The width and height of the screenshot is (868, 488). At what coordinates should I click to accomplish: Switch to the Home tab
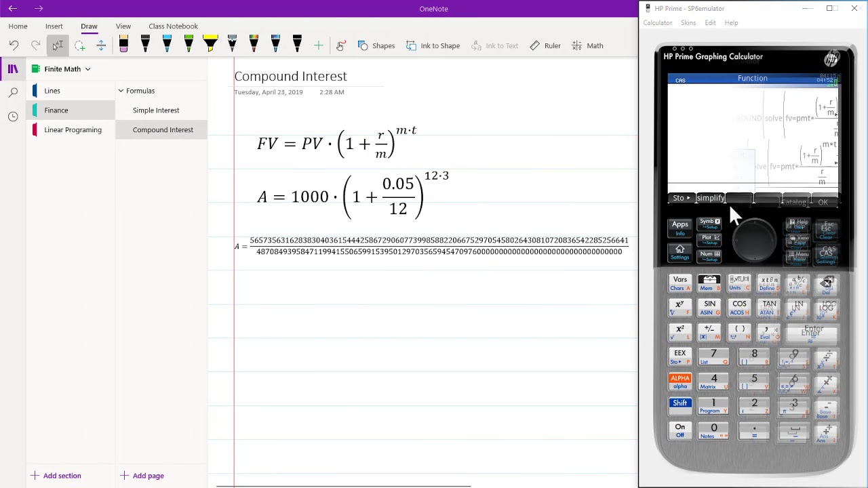click(x=18, y=26)
